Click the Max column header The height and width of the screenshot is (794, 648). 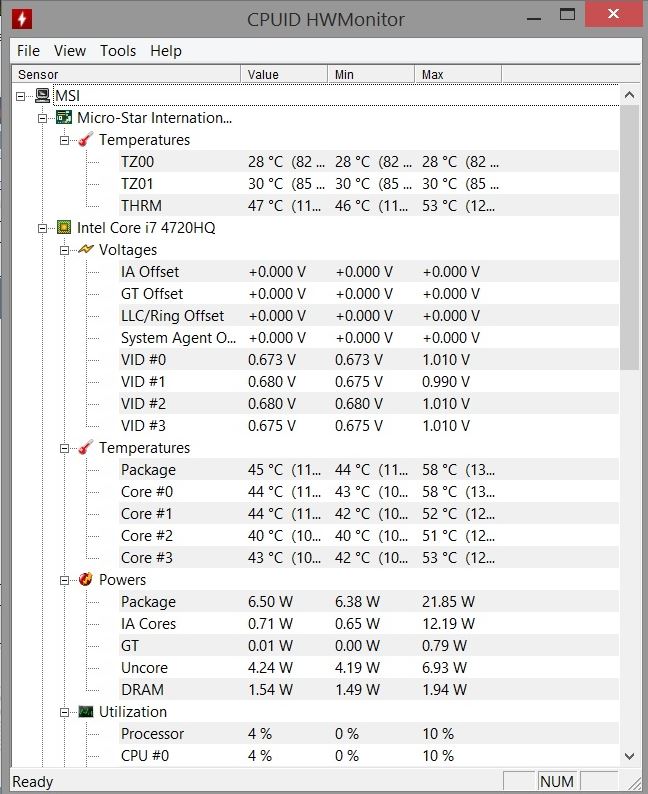click(x=458, y=74)
